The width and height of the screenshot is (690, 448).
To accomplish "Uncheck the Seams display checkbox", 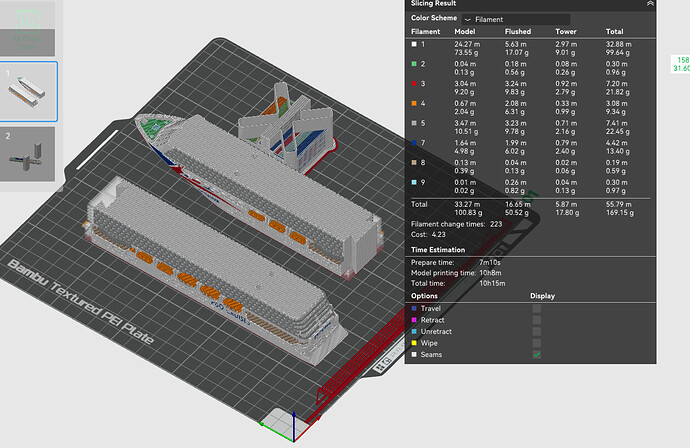I will 536,354.
